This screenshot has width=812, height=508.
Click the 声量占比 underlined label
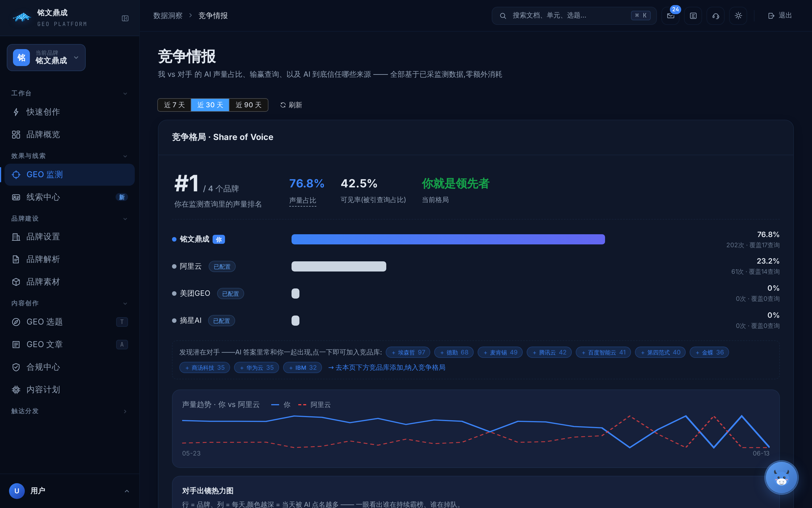point(303,201)
